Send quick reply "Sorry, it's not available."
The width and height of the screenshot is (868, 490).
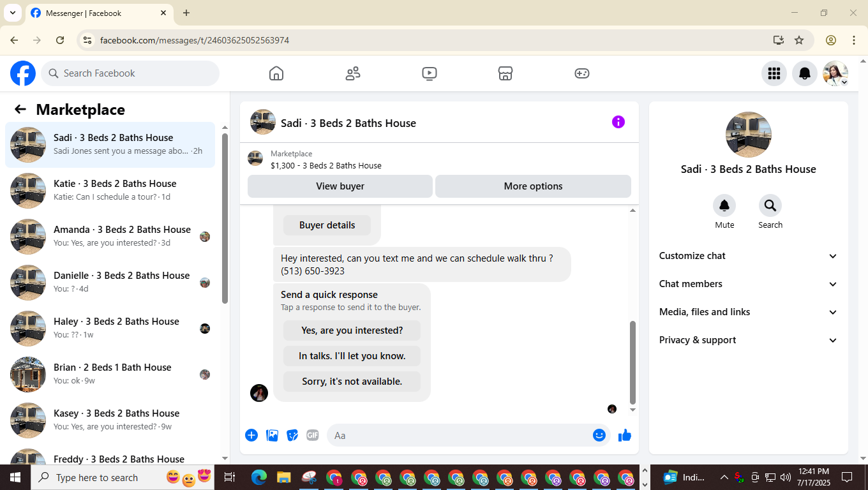[x=352, y=382]
